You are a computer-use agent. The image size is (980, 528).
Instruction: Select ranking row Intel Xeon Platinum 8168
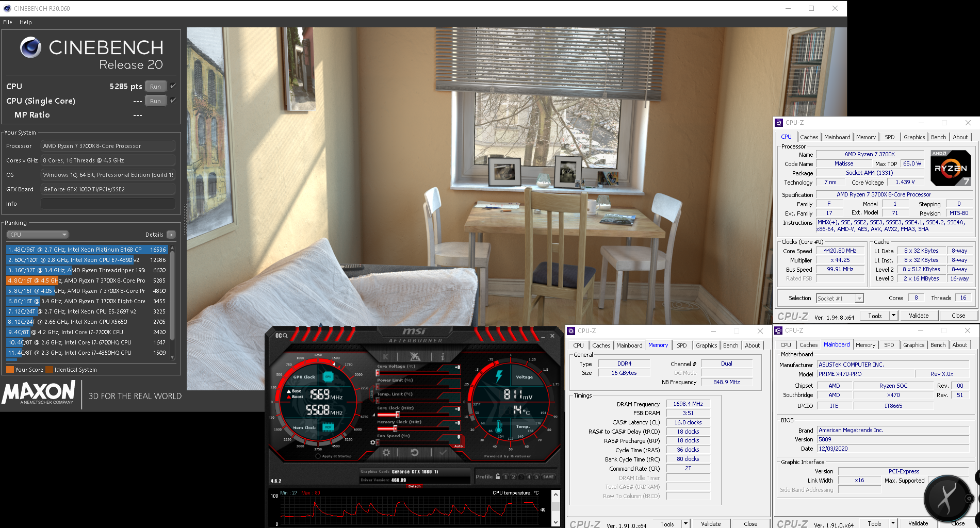[87, 250]
